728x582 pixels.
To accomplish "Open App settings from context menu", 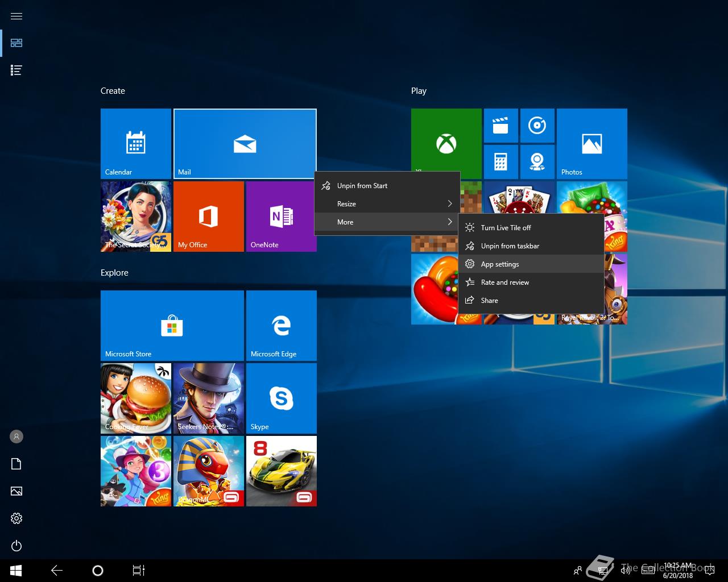I will click(531, 264).
